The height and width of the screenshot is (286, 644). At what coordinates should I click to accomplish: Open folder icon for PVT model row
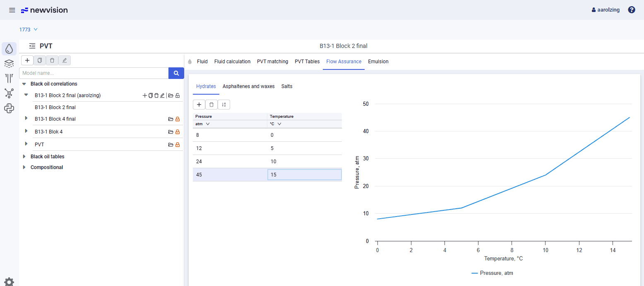tap(171, 145)
